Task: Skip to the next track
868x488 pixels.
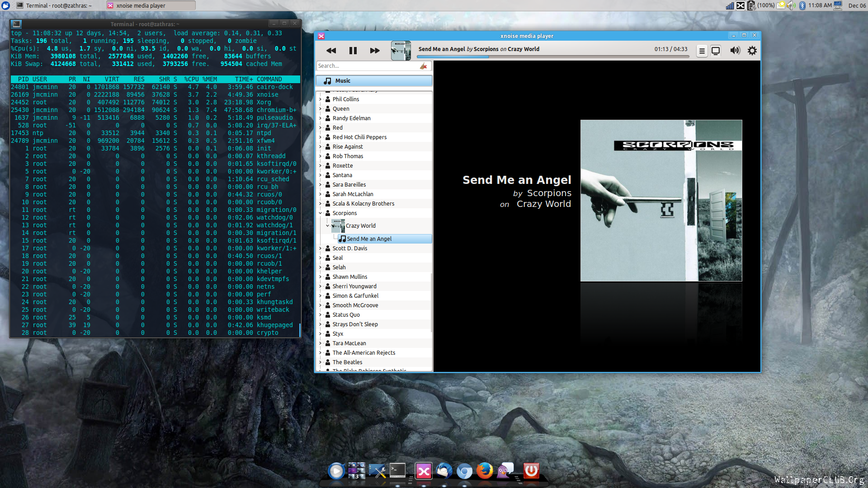Action: [375, 51]
